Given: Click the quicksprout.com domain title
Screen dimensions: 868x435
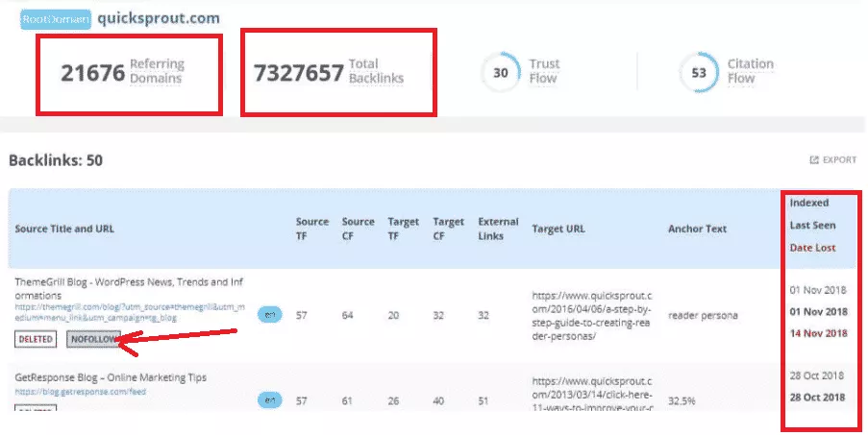Looking at the screenshot, I should [159, 18].
